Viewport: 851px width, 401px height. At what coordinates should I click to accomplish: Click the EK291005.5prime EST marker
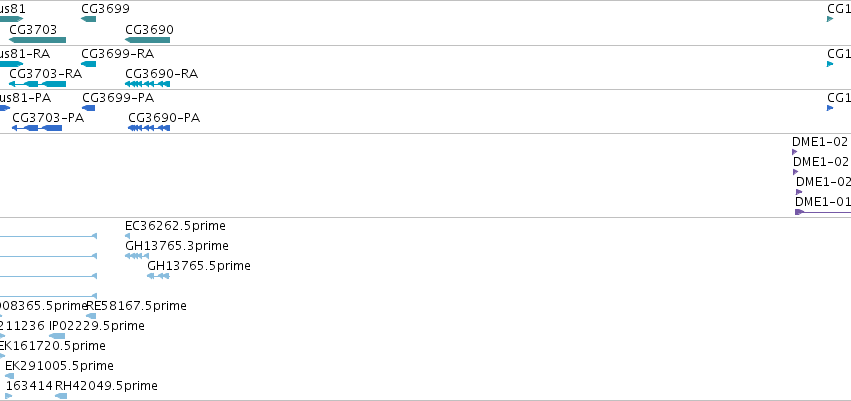(x=9, y=376)
